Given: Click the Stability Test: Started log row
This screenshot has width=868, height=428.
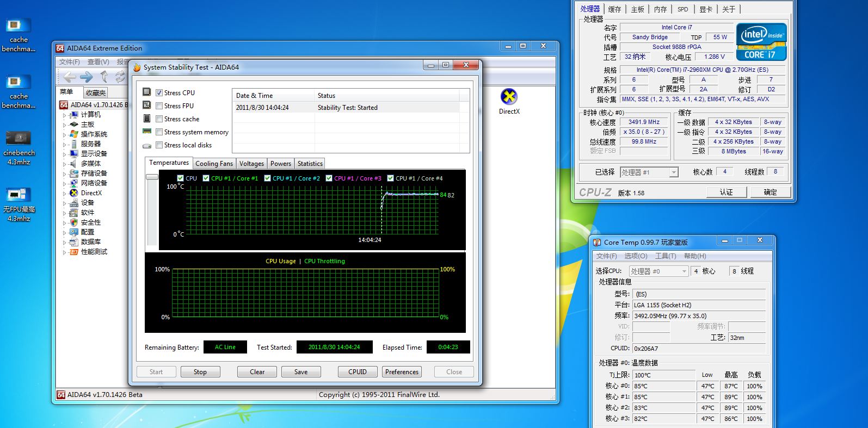Looking at the screenshot, I should point(350,108).
